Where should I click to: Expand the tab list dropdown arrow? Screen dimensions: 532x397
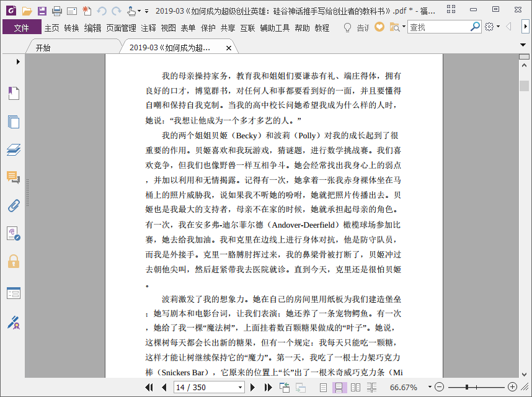523,45
